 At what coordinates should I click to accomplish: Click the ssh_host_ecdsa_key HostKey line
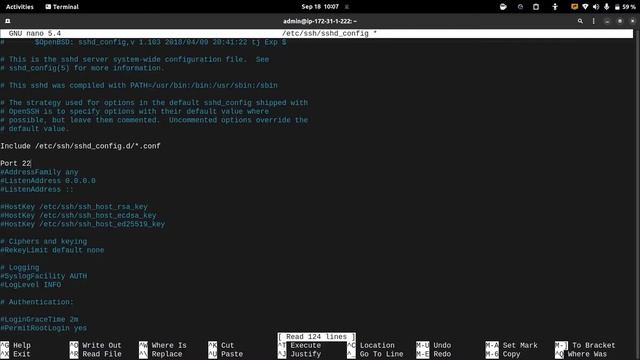click(78, 215)
